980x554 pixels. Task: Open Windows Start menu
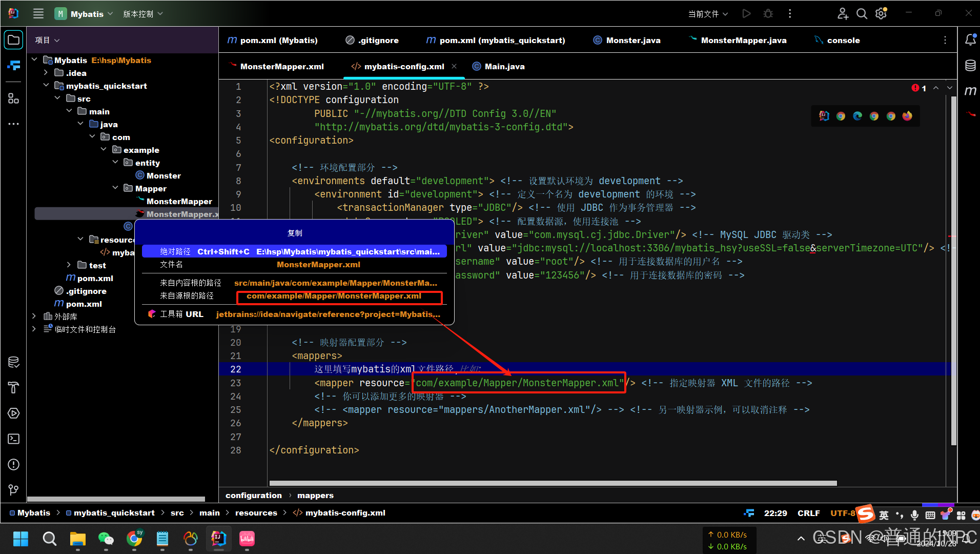click(21, 539)
